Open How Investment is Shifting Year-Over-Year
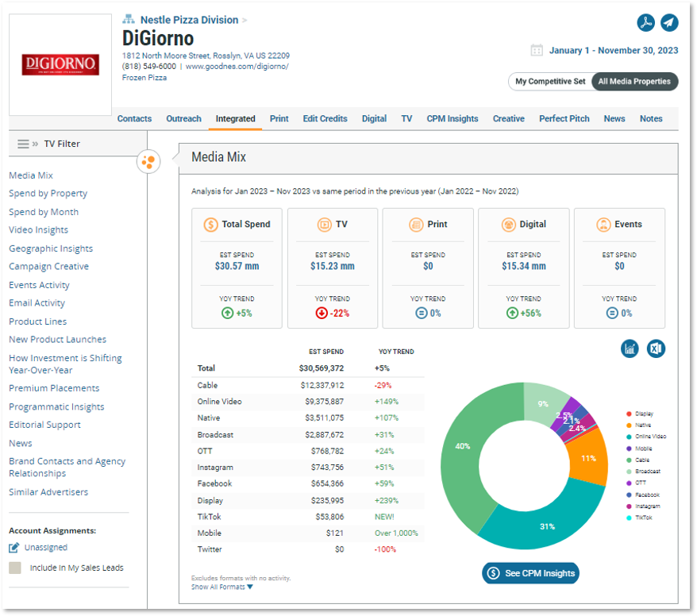Screen dimensions: 697x616 (65, 364)
